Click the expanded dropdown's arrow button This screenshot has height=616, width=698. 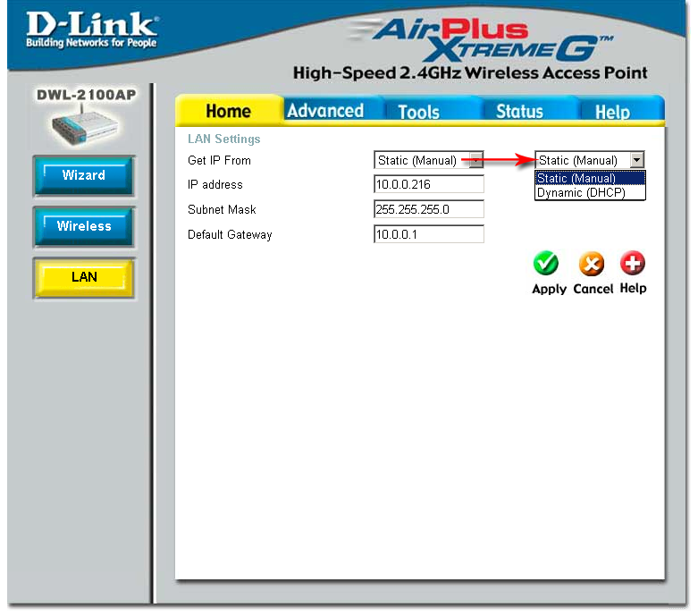coord(637,160)
